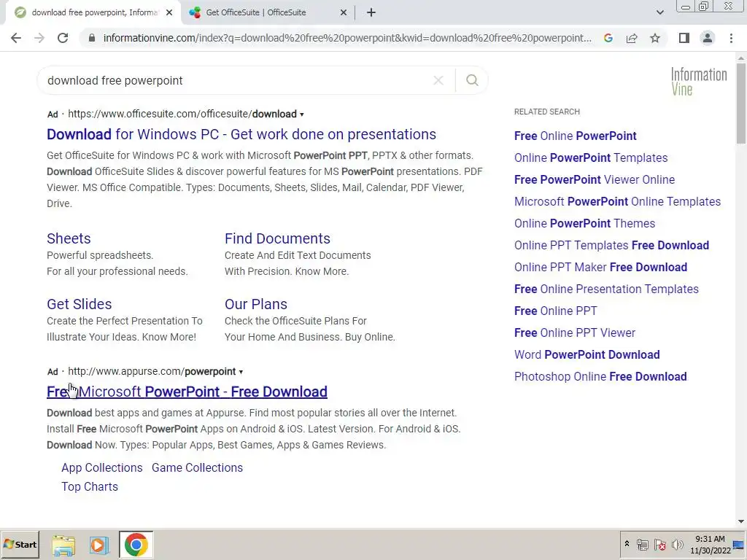The width and height of the screenshot is (747, 560).
Task: Open the tab search chevron
Action: (x=659, y=13)
